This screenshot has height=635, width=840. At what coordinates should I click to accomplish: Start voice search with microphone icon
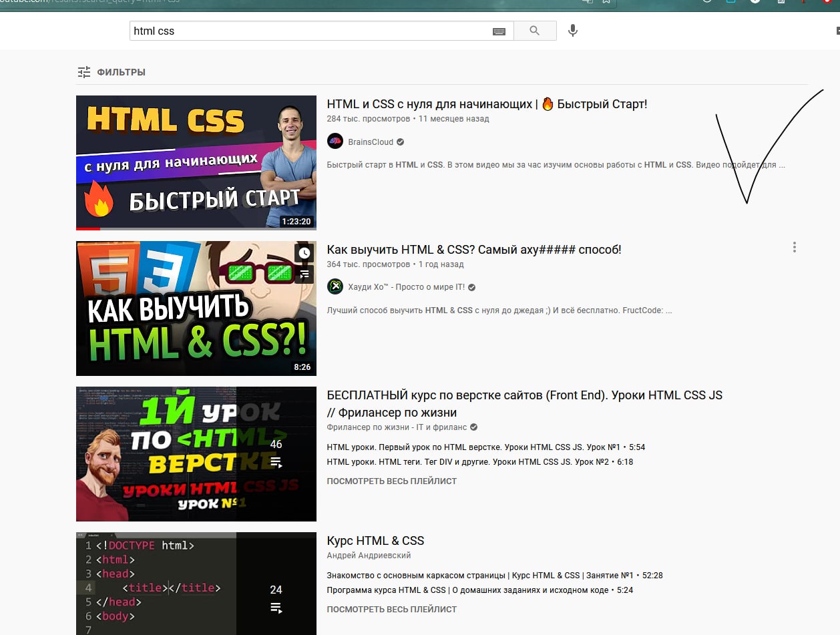[572, 31]
